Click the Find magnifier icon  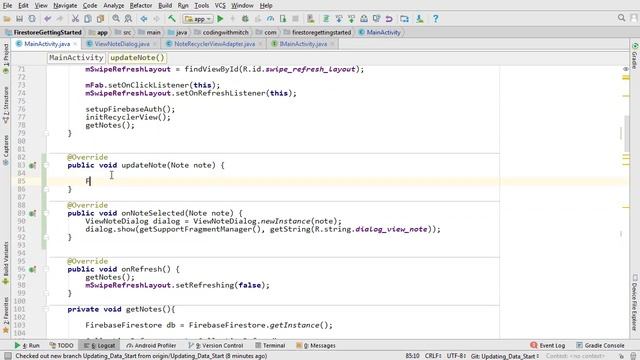point(116,19)
